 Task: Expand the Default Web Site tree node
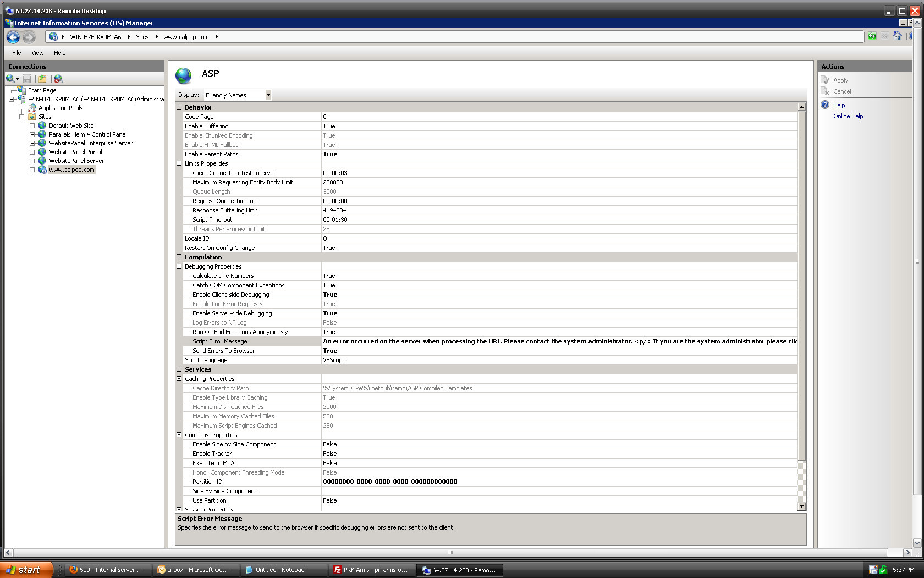point(31,125)
